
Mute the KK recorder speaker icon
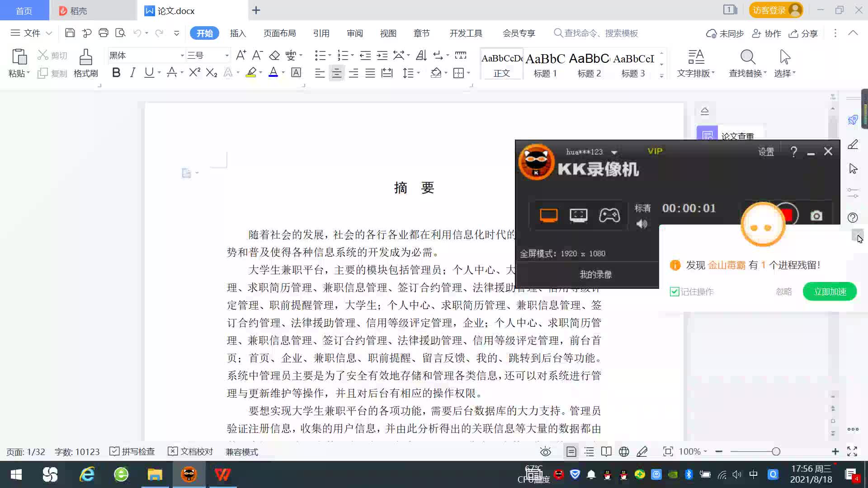642,224
